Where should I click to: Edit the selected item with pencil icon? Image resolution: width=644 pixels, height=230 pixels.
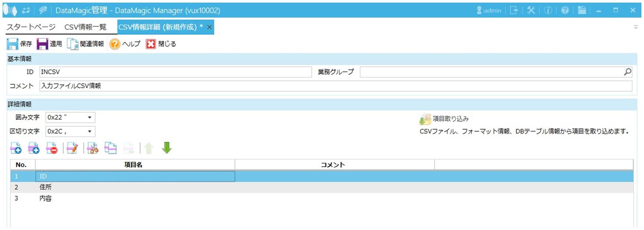72,148
